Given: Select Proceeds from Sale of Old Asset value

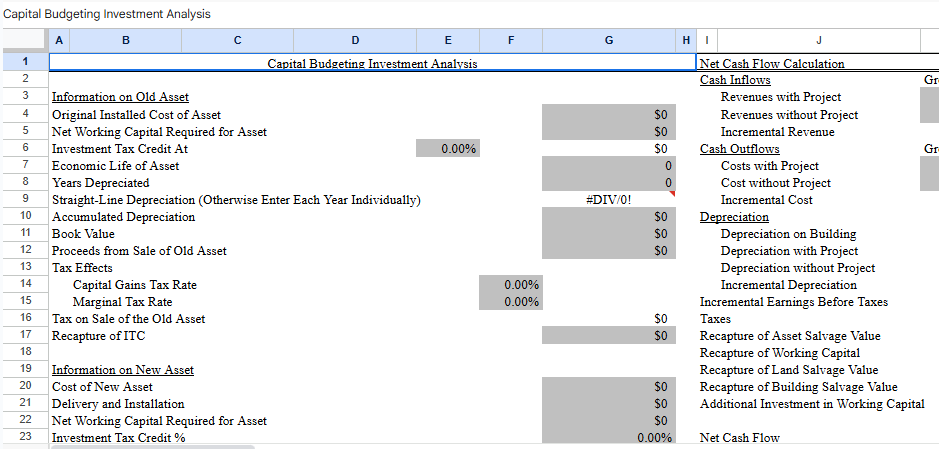Looking at the screenshot, I should pos(609,251).
